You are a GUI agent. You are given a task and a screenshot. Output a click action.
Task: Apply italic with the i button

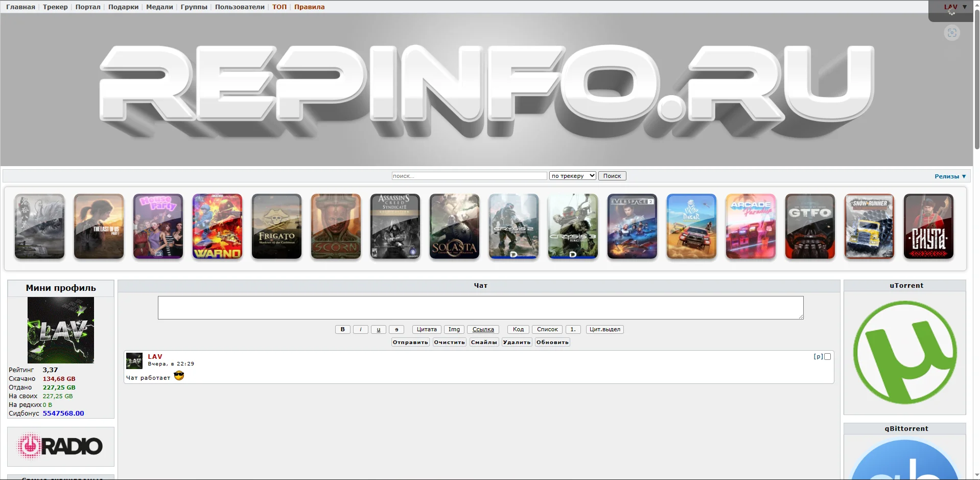tap(361, 329)
